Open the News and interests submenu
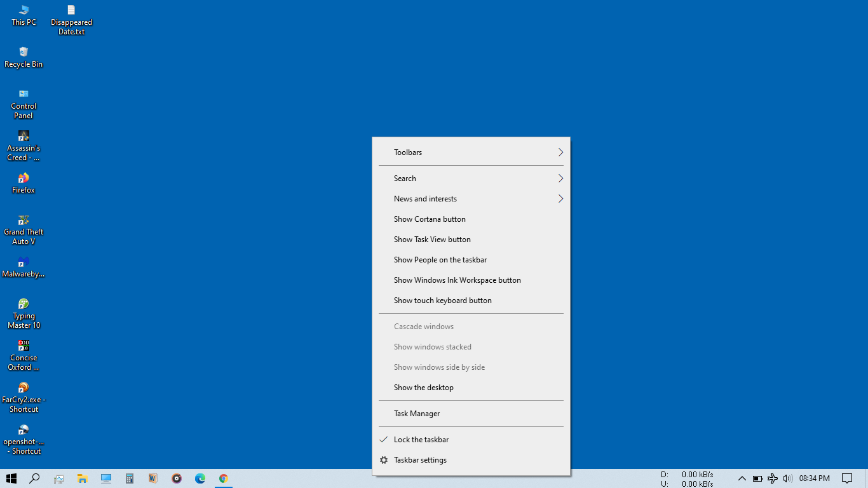This screenshot has height=488, width=868. tap(425, 198)
